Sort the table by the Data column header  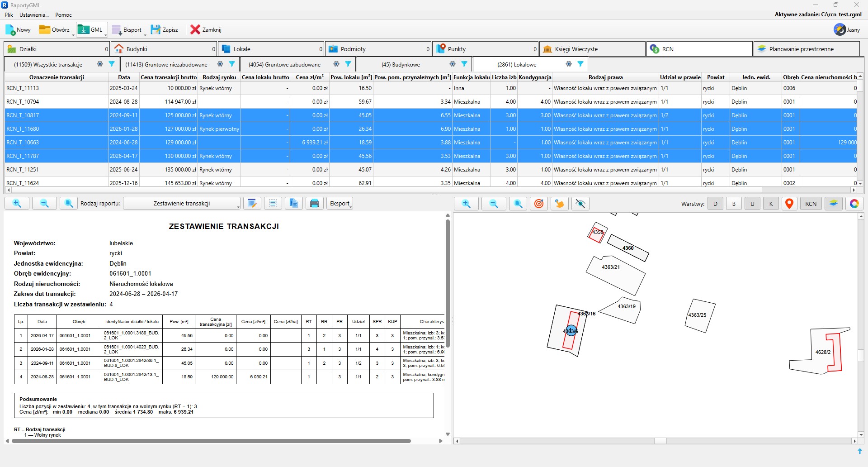[x=124, y=77]
